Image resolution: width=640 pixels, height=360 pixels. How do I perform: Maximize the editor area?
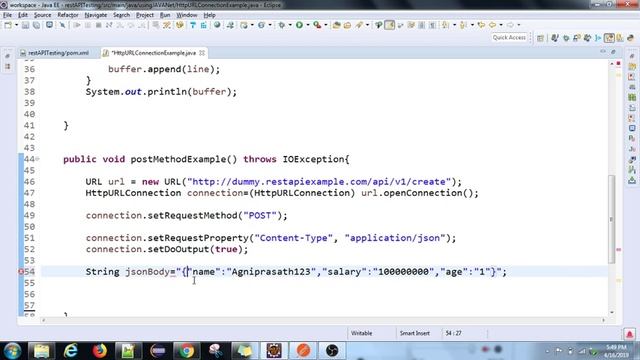(x=613, y=52)
